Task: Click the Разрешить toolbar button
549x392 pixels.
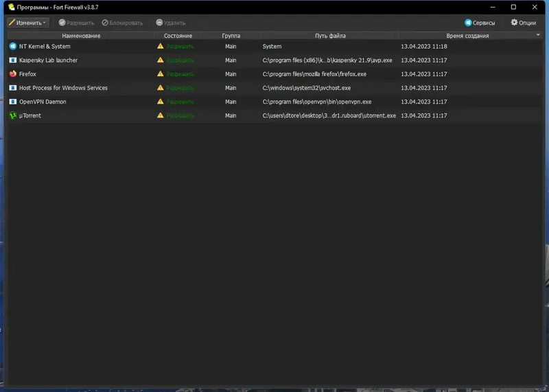Action: (x=76, y=23)
